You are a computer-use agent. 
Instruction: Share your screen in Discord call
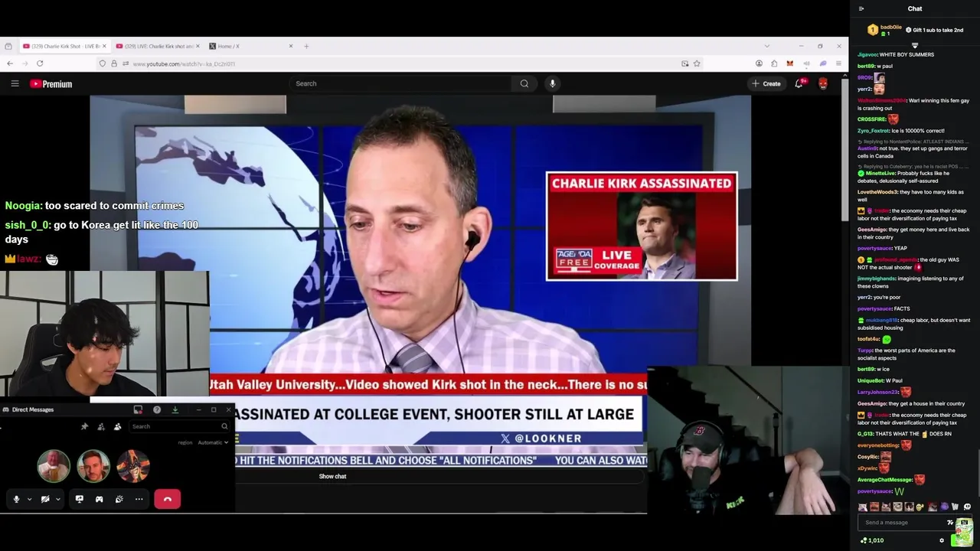coord(79,499)
